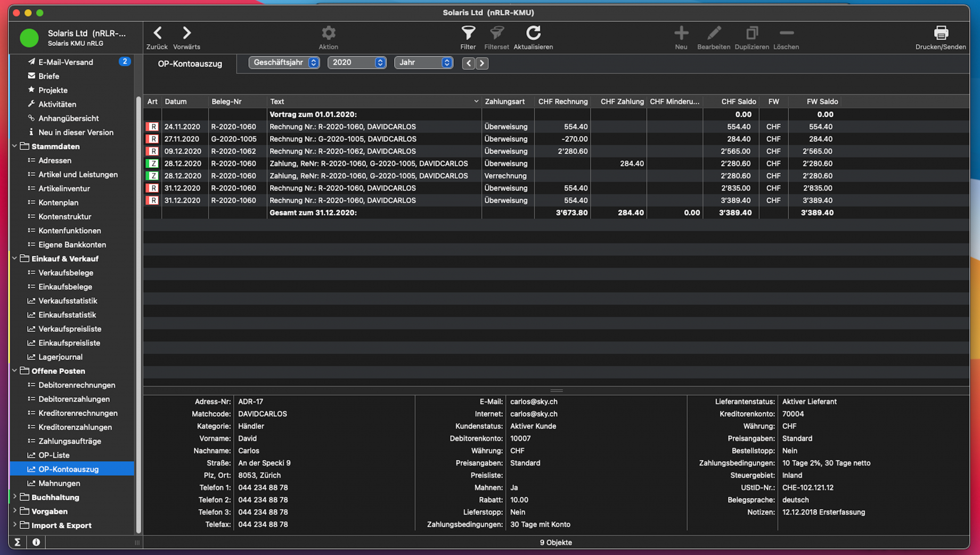Click the Filter funnel icon
This screenshot has width=980, height=555.
[x=468, y=34]
